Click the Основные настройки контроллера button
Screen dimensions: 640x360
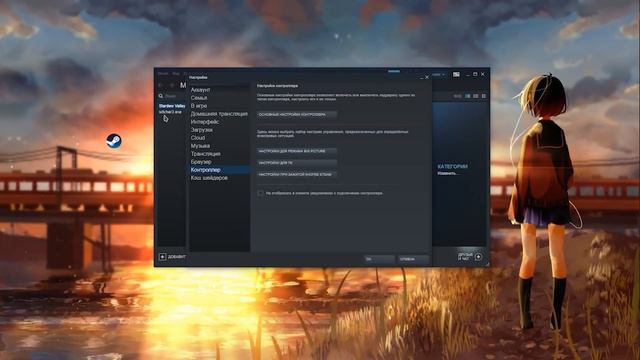(297, 115)
